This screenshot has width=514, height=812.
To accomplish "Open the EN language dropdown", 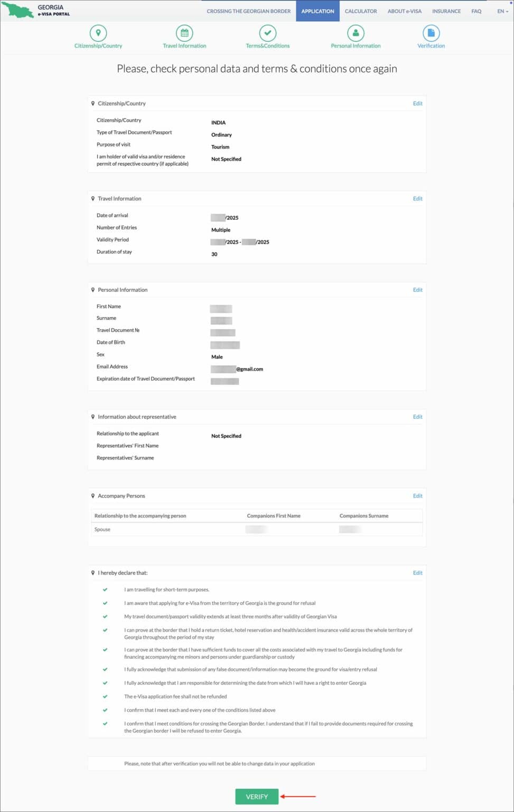I will point(502,11).
